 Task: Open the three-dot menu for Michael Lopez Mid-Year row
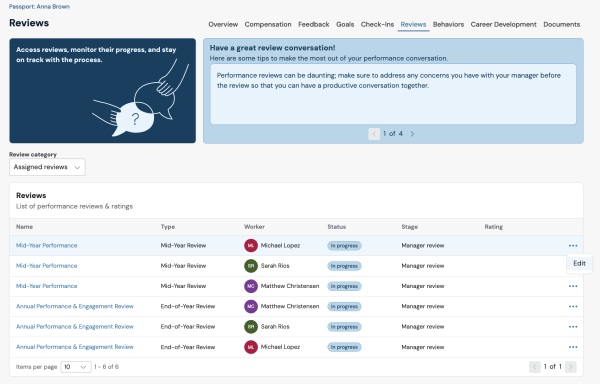573,246
